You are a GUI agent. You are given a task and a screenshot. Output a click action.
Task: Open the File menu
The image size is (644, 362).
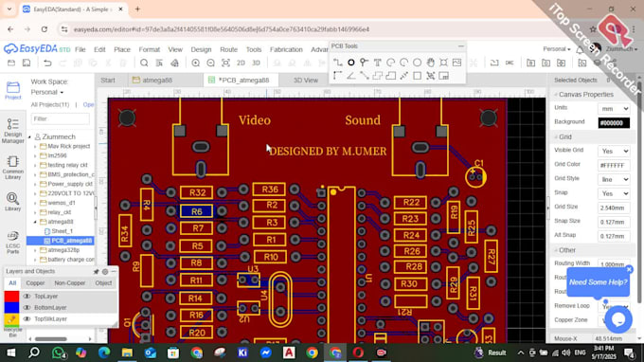(80, 49)
